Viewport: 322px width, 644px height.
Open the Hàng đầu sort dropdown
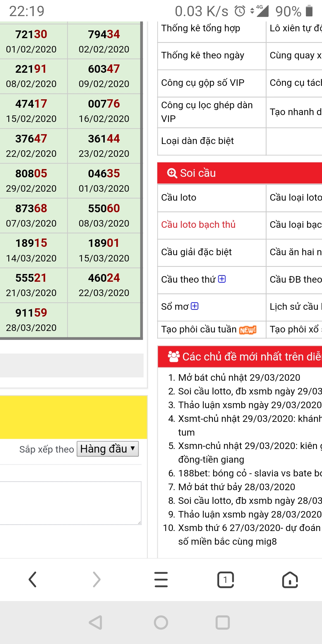click(108, 449)
